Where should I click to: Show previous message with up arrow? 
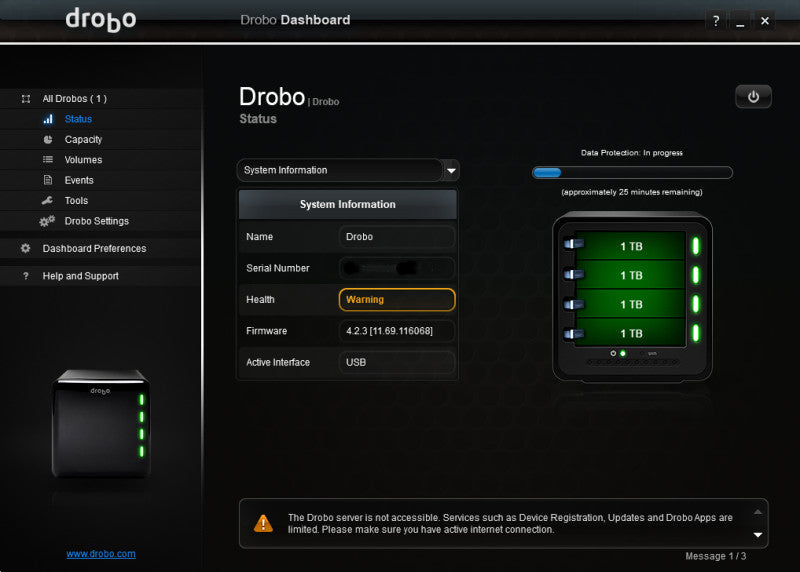[758, 512]
